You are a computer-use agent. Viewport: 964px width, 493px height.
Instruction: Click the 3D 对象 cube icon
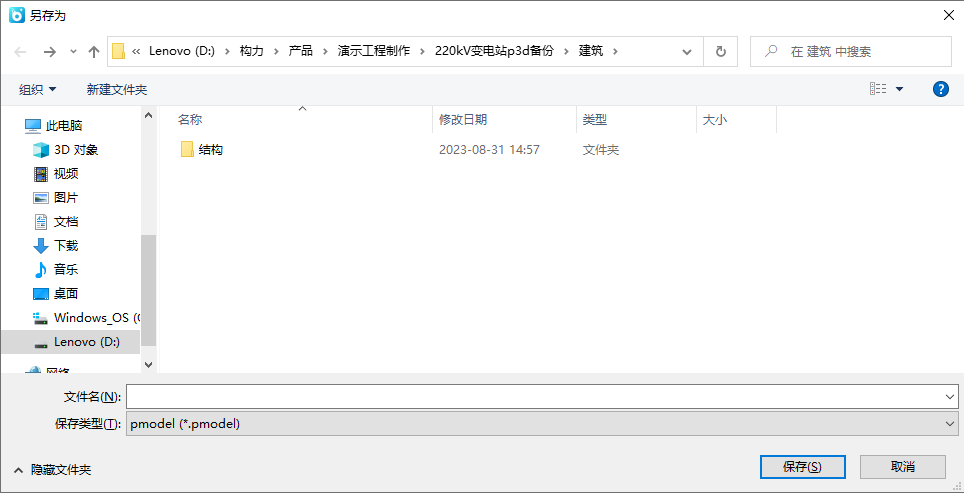tap(41, 149)
